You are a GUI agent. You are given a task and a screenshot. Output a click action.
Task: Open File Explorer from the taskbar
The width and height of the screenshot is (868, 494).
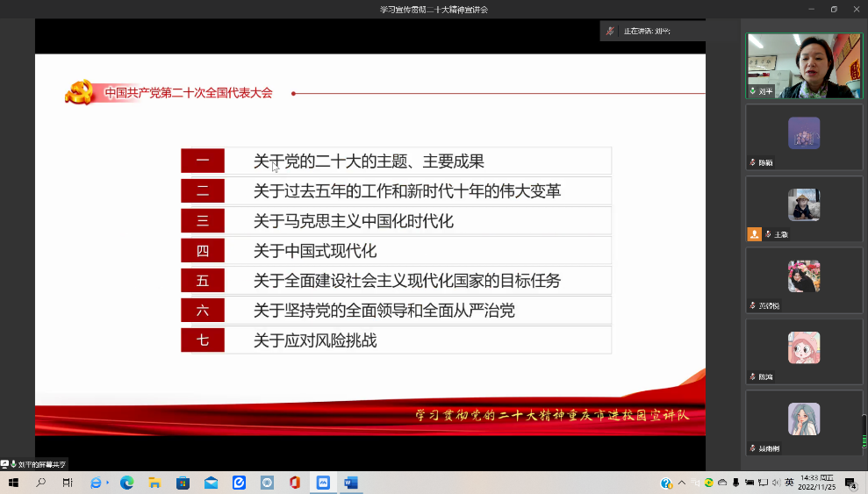pyautogui.click(x=154, y=483)
